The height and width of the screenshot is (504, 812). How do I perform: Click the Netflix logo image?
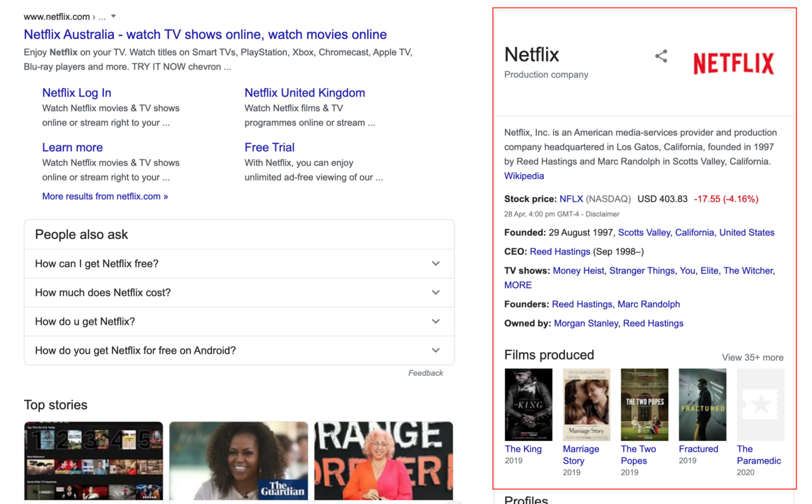[733, 63]
